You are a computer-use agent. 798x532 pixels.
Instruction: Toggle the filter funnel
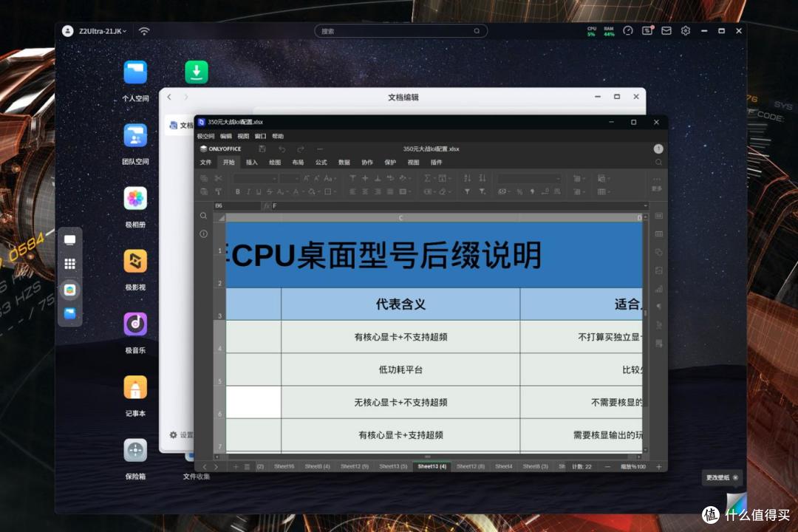467,191
